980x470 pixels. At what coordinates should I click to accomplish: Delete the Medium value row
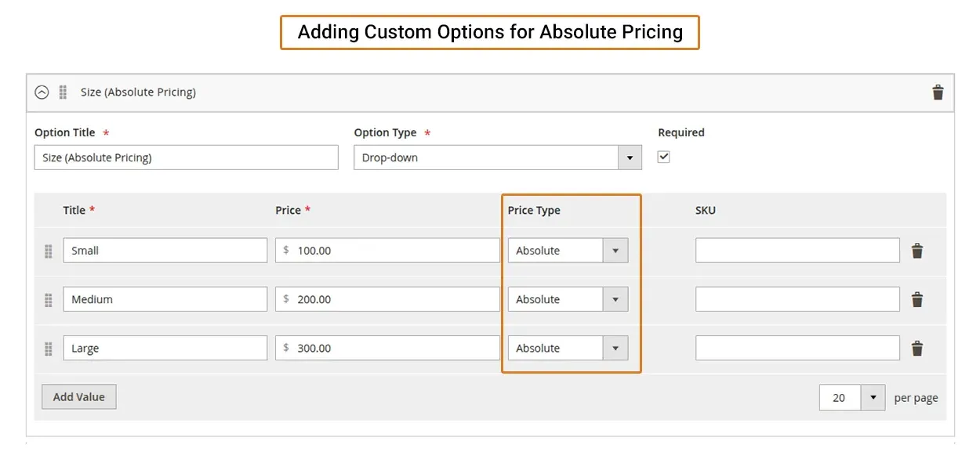click(916, 299)
